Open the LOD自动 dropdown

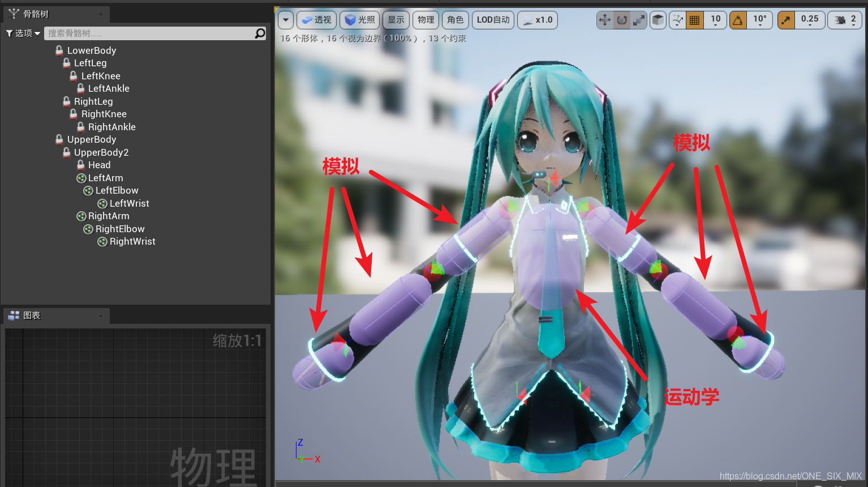(492, 19)
